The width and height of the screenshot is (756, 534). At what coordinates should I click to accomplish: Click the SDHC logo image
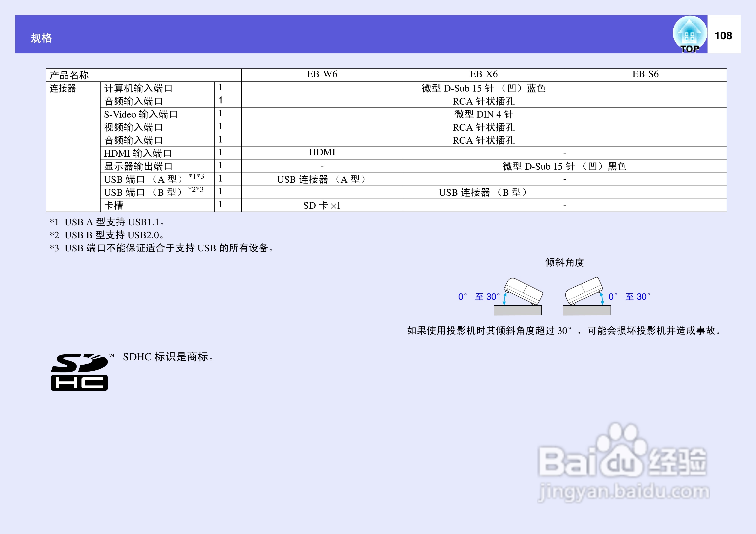(79, 372)
